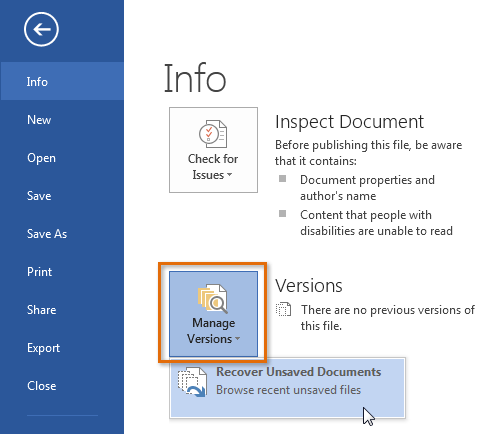Click the Manage Versions dropdown button

[213, 314]
